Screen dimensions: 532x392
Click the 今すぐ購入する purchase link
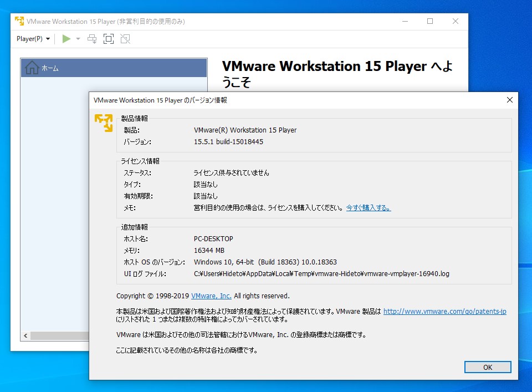coord(368,207)
